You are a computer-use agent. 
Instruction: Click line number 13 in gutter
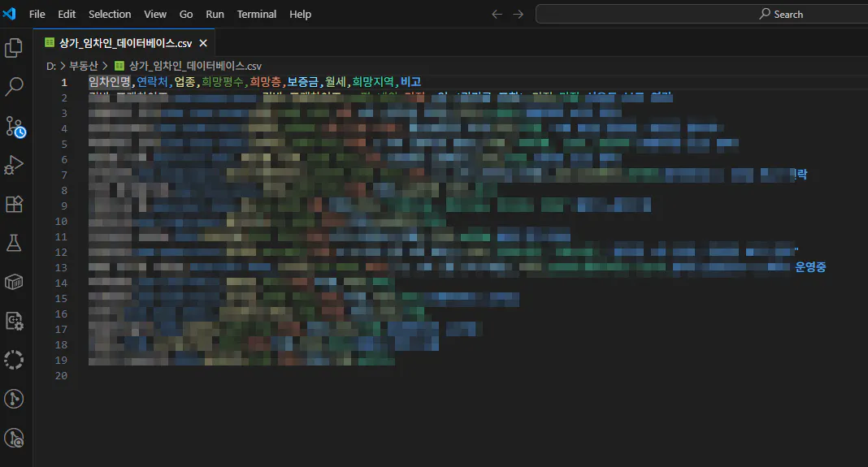62,268
